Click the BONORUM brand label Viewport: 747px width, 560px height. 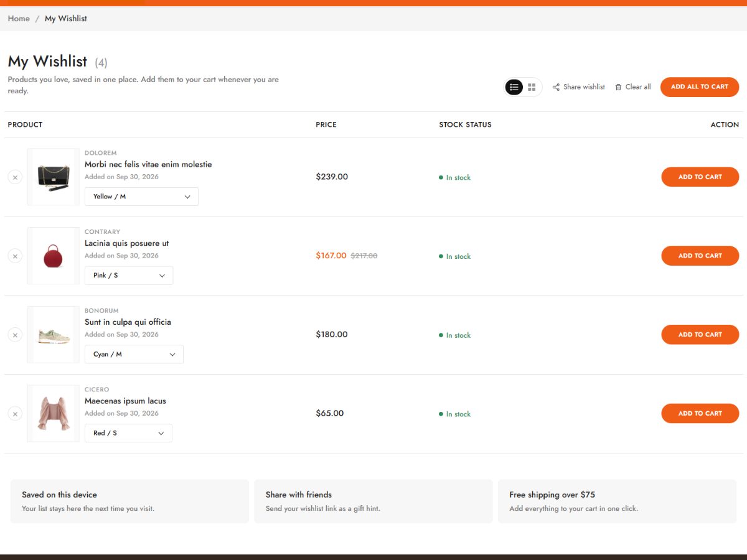pos(101,311)
